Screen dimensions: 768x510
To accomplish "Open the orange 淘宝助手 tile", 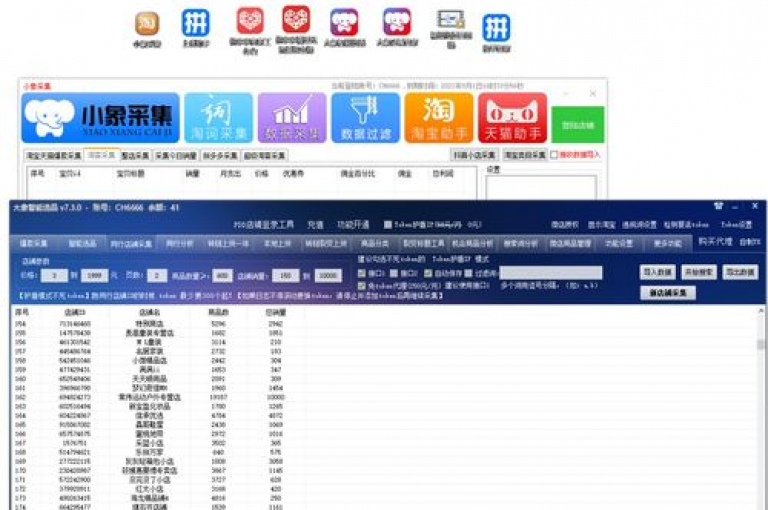I will click(x=439, y=118).
